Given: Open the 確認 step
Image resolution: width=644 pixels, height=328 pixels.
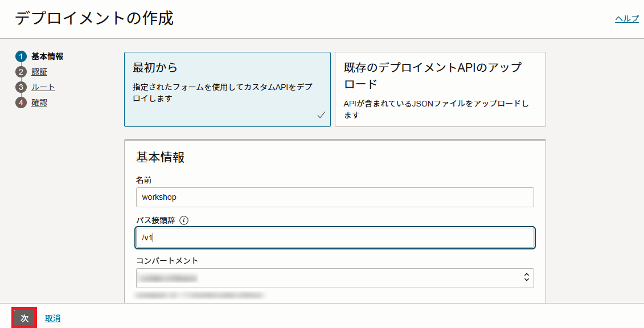Looking at the screenshot, I should (39, 102).
